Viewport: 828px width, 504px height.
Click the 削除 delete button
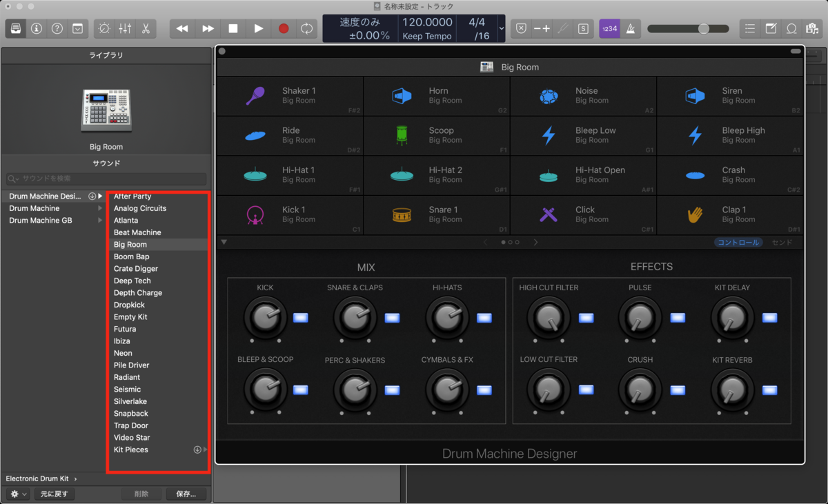coord(141,494)
